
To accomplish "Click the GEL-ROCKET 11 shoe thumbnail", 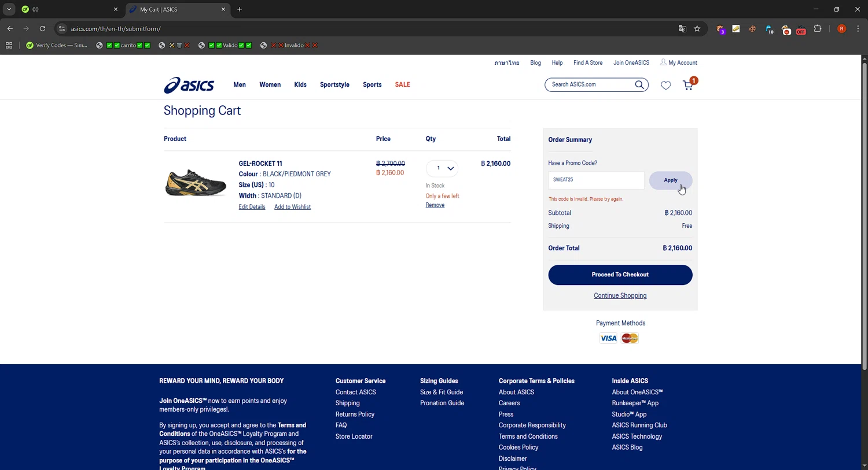I will click(x=196, y=182).
